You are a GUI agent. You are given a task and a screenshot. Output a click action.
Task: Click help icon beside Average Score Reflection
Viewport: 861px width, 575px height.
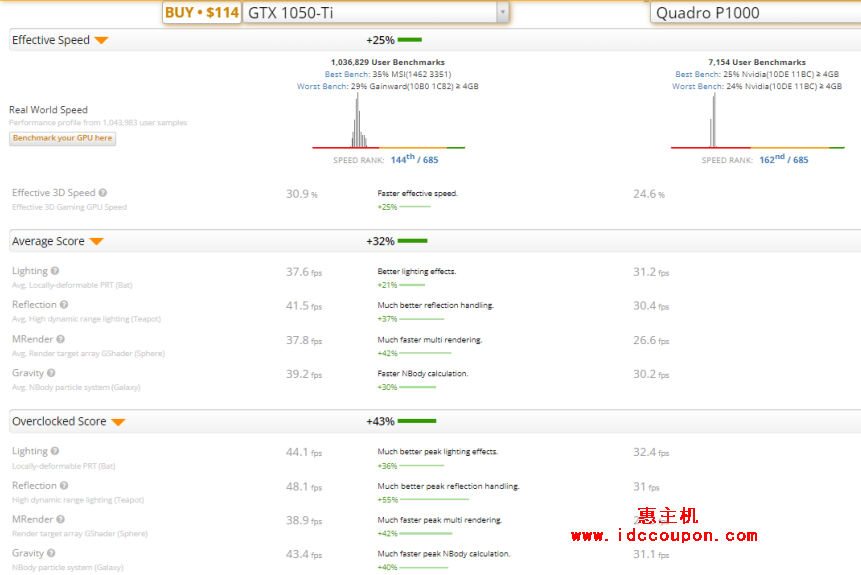pyautogui.click(x=64, y=305)
